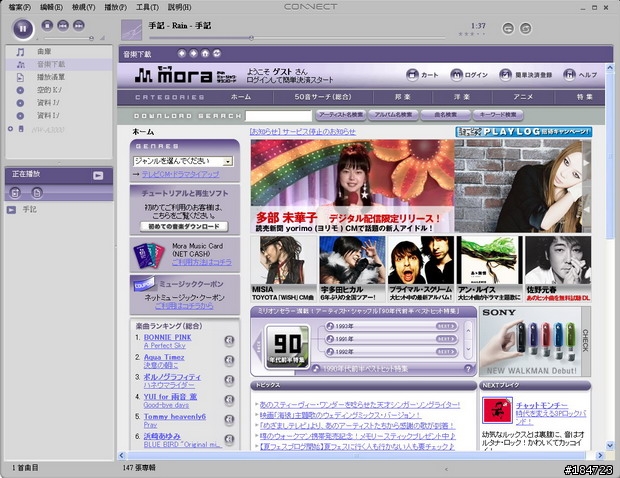Image resolution: width=620 pixels, height=478 pixels.
Task: Click the album art thumbnail beside the track title
Action: (x=131, y=30)
